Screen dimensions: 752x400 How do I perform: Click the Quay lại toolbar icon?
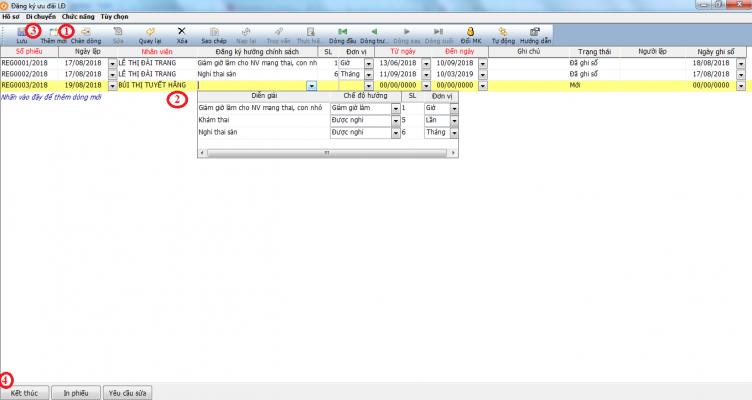tap(150, 32)
